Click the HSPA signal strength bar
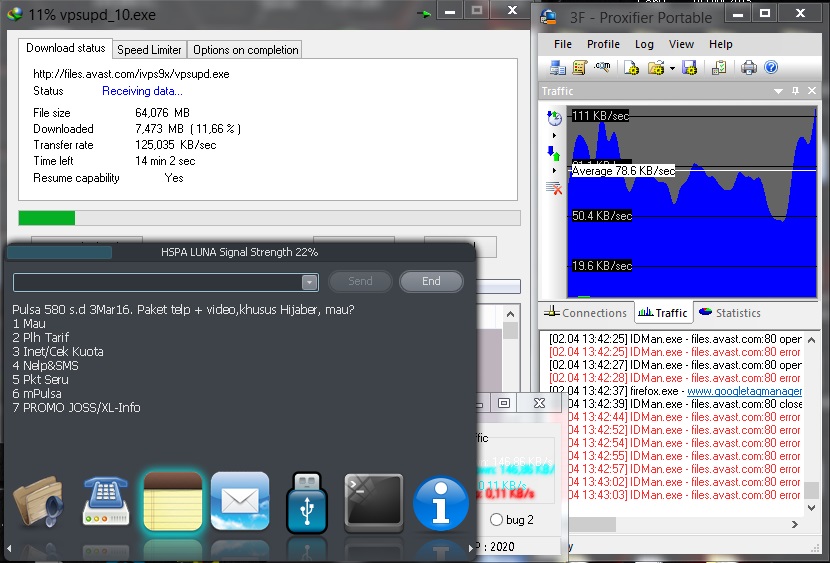The height and width of the screenshot is (563, 830). point(60,252)
